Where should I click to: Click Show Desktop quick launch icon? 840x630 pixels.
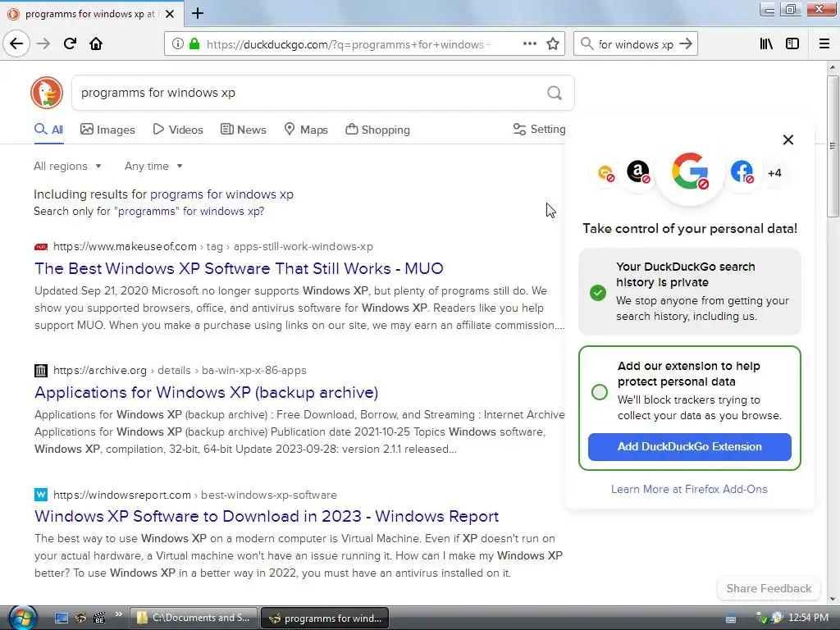[x=62, y=619]
